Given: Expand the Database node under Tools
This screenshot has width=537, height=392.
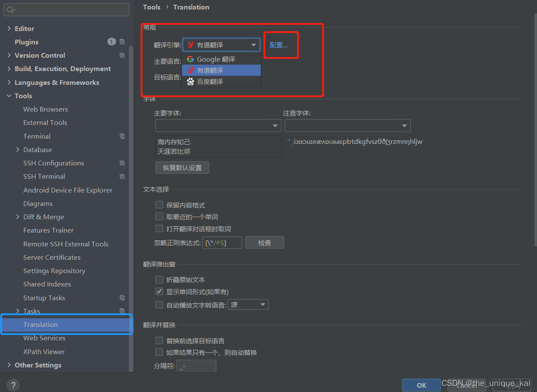Looking at the screenshot, I should tap(18, 149).
